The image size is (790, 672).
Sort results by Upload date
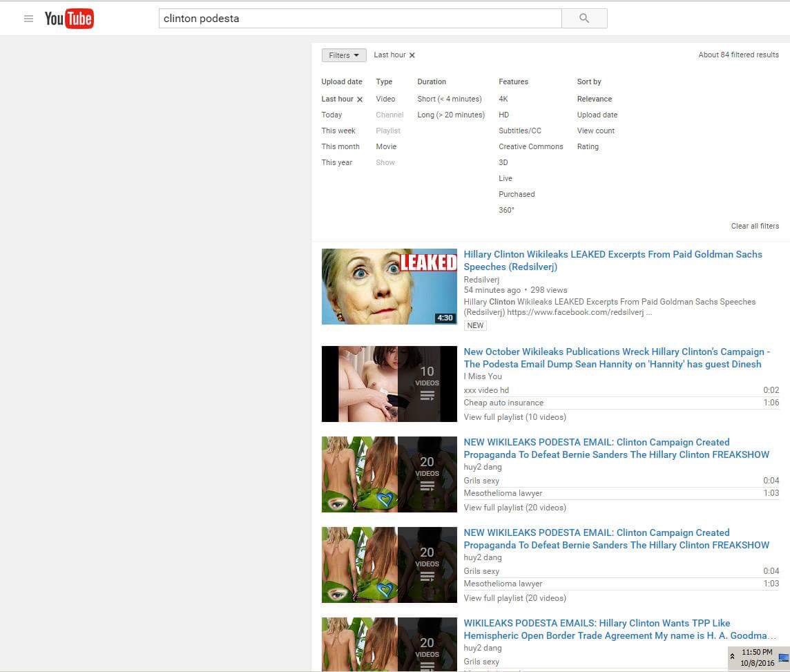pyautogui.click(x=597, y=115)
